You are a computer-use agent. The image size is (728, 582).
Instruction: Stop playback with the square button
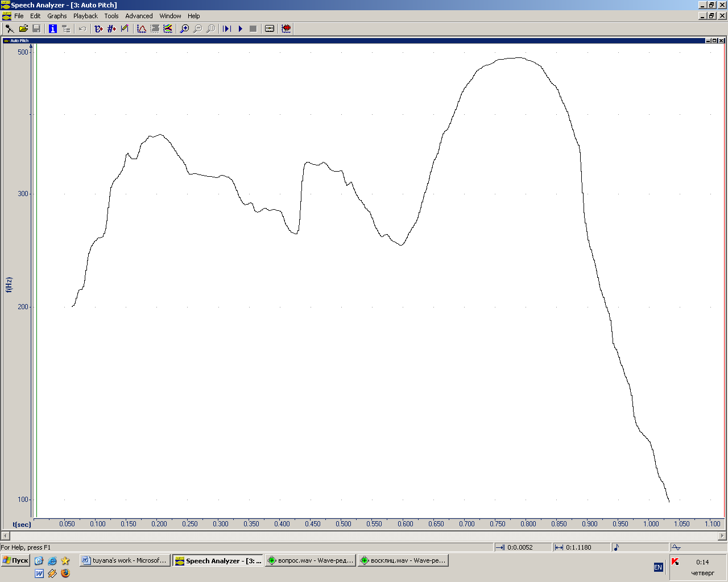(x=253, y=28)
